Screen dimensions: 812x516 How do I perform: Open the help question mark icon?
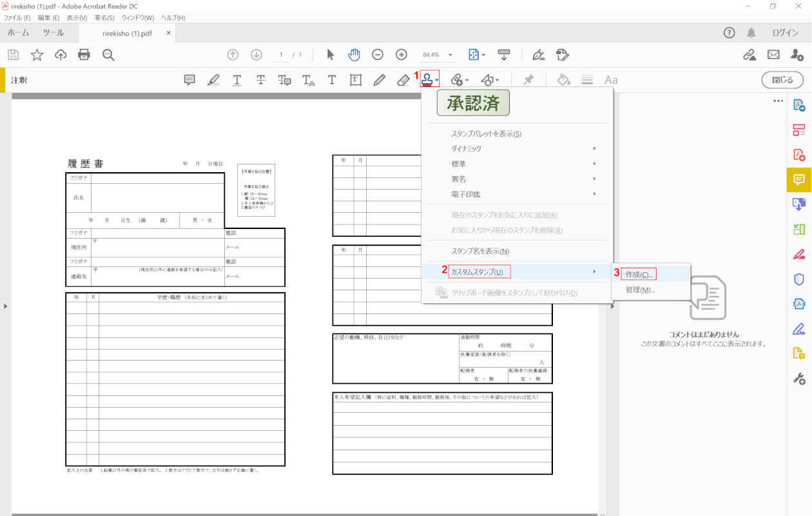[729, 33]
